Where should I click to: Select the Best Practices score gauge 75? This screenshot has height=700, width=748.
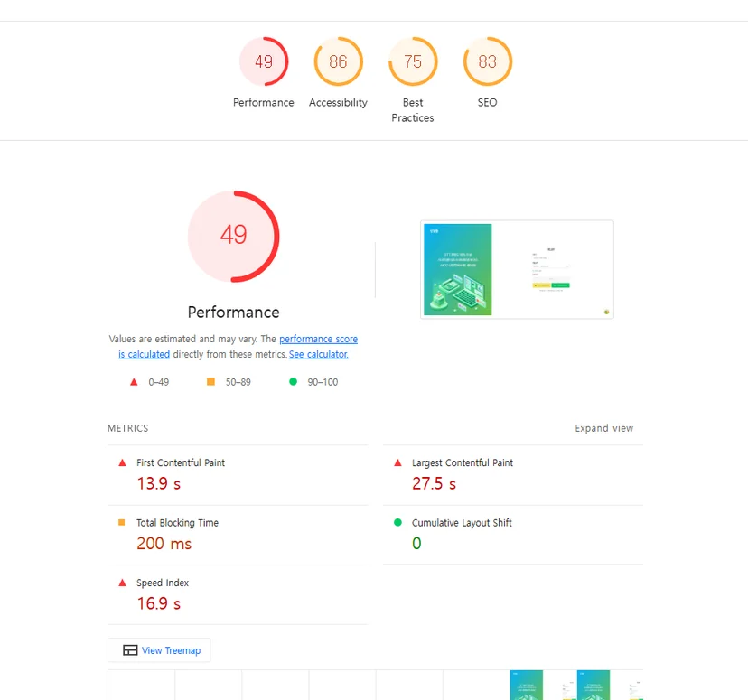coord(413,61)
